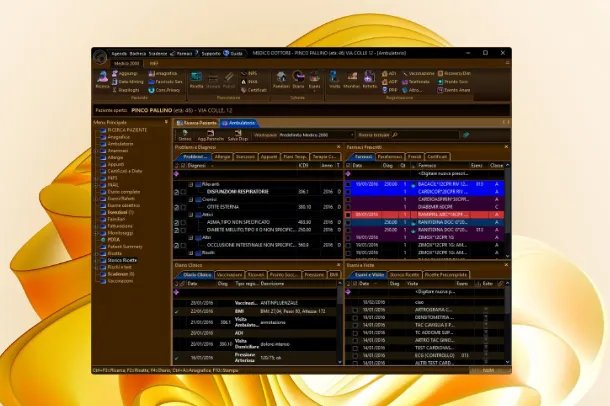Collapse the Risolti diagnosis group
The height and width of the screenshot is (406, 610).
click(191, 253)
